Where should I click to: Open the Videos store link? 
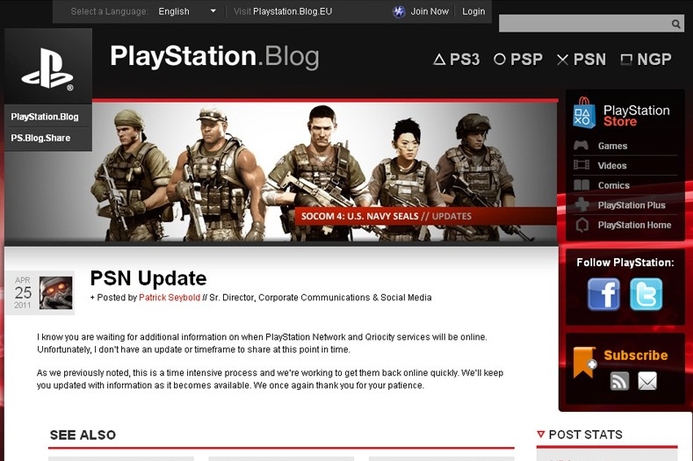pyautogui.click(x=612, y=166)
